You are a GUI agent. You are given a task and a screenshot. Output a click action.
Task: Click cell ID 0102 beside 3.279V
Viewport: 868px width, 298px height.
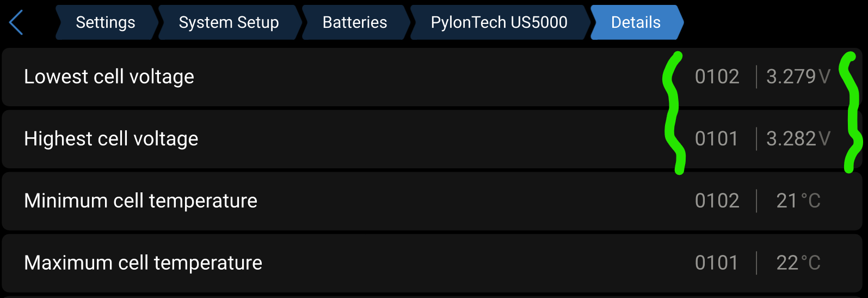pos(717,77)
